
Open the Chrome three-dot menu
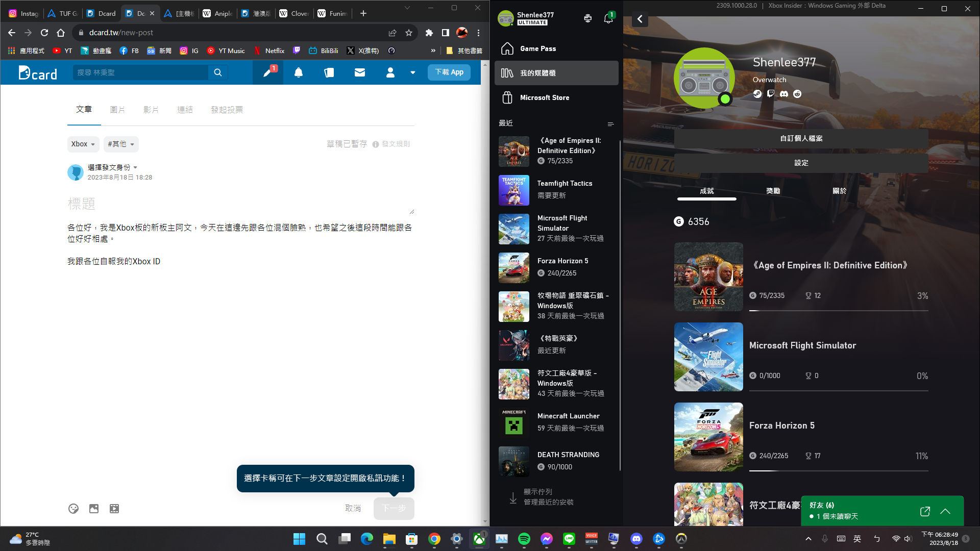[x=478, y=33]
